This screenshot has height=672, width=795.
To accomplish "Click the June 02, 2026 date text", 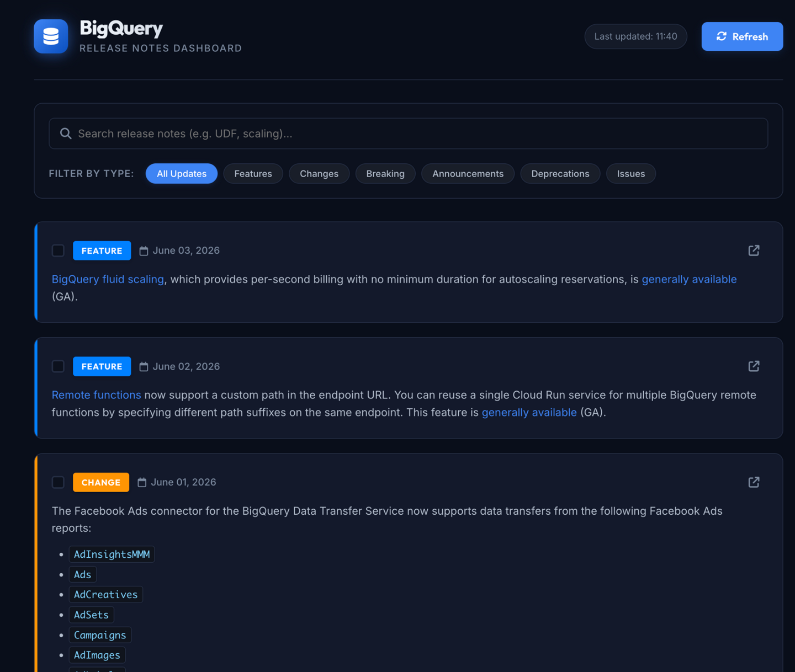I will [x=186, y=366].
